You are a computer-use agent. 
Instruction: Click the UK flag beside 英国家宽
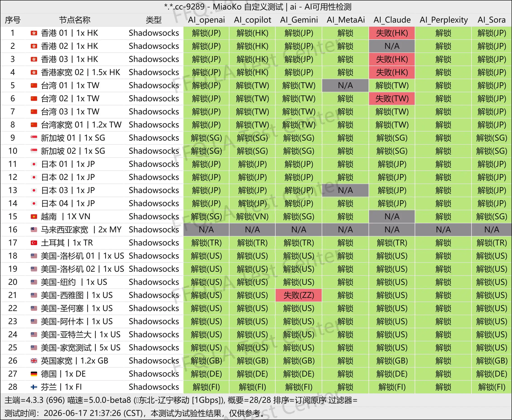click(x=34, y=361)
